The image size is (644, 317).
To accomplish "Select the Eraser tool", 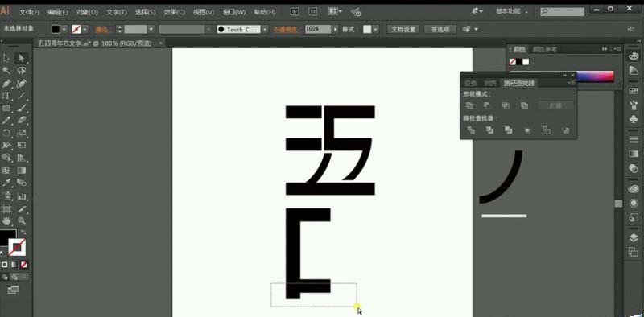I will click(22, 121).
